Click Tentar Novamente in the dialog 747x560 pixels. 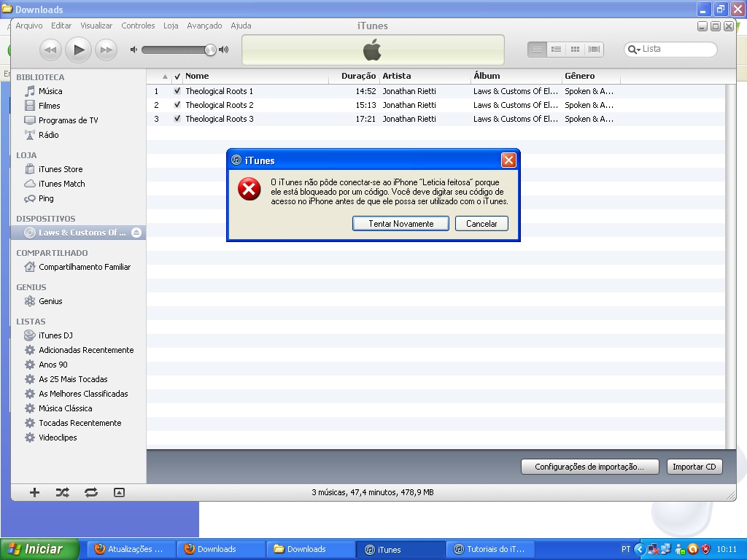(x=400, y=224)
